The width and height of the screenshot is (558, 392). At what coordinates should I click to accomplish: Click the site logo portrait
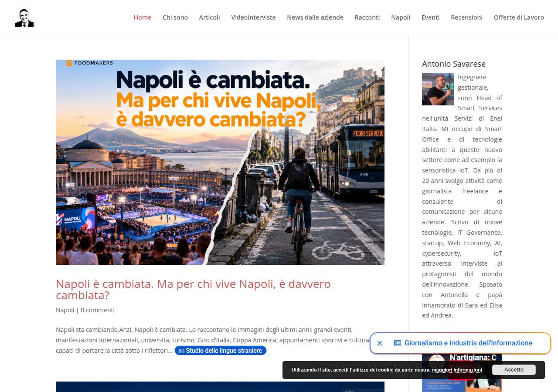pyautogui.click(x=24, y=18)
